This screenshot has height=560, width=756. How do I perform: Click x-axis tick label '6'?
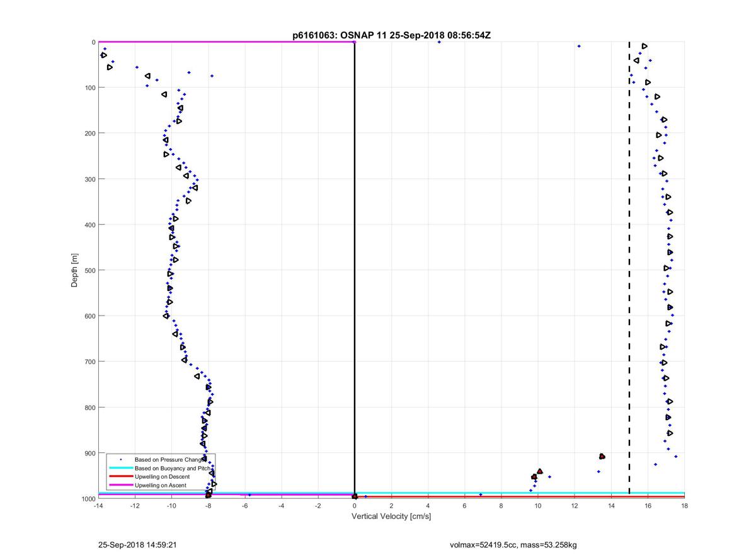click(x=464, y=505)
